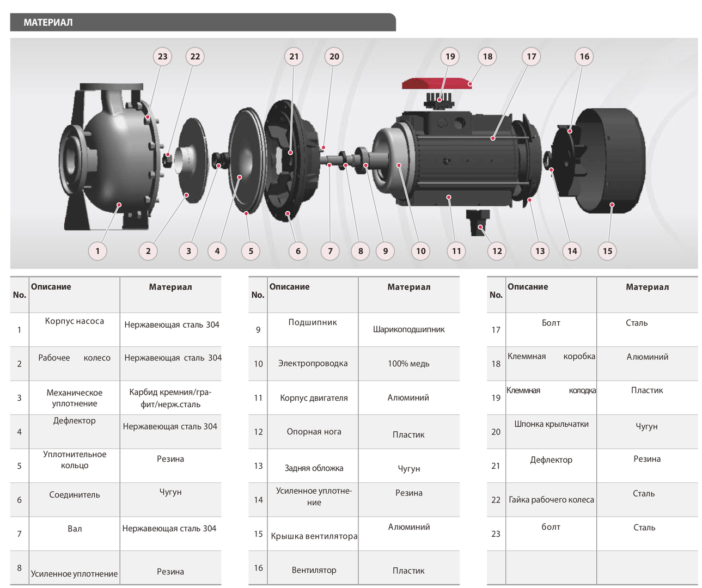
Task: Select the Клеммная коробка row
Action: (551, 357)
